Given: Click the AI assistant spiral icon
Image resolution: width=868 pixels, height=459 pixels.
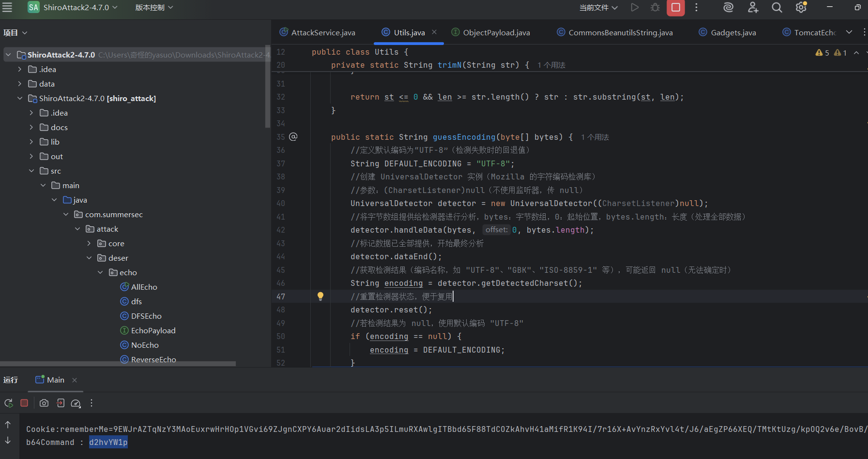Looking at the screenshot, I should (728, 8).
